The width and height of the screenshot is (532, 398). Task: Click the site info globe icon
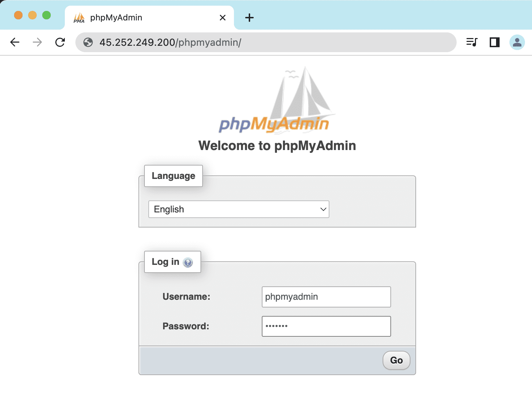pyautogui.click(x=88, y=42)
